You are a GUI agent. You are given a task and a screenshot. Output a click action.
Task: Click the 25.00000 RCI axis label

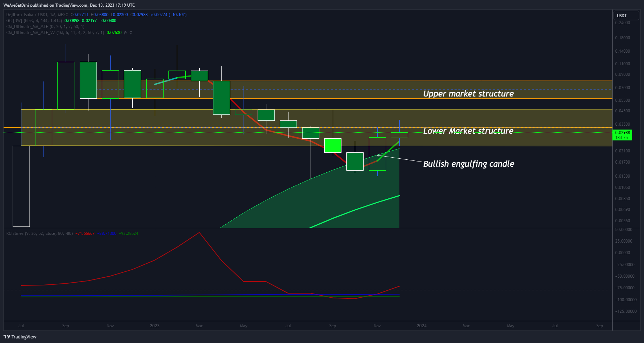click(x=624, y=241)
